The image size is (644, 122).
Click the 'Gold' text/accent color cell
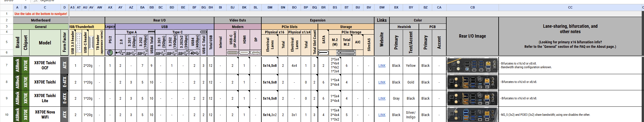coord(411,82)
